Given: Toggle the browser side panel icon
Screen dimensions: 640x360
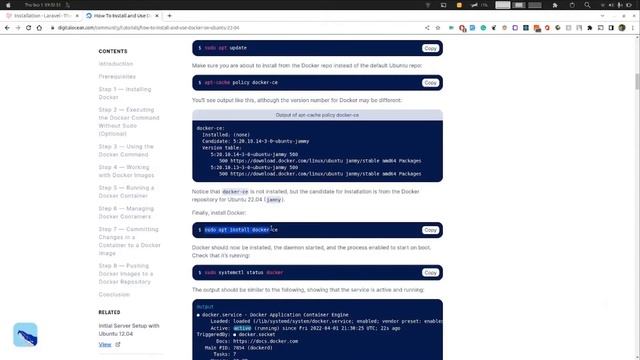Looking at the screenshot, I should [x=611, y=28].
